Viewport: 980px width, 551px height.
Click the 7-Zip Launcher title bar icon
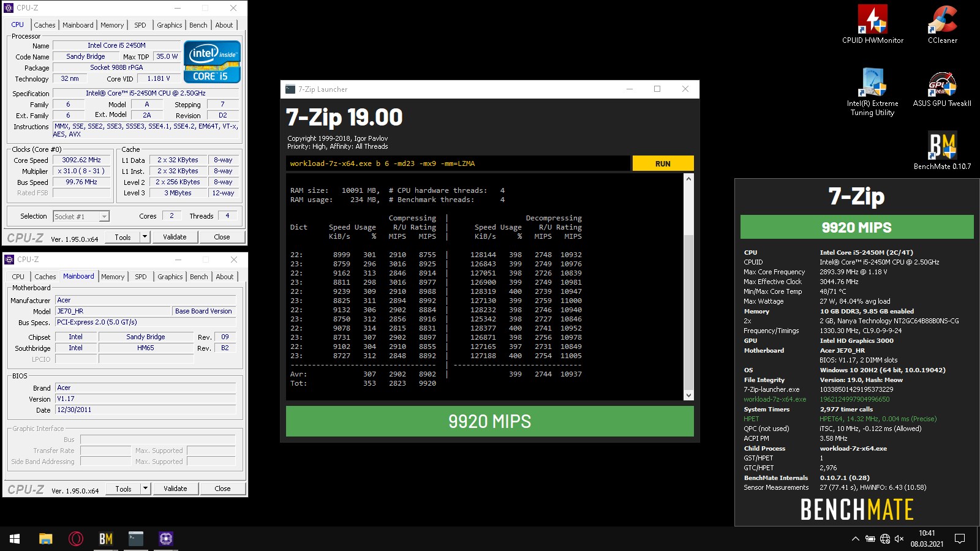pos(290,89)
